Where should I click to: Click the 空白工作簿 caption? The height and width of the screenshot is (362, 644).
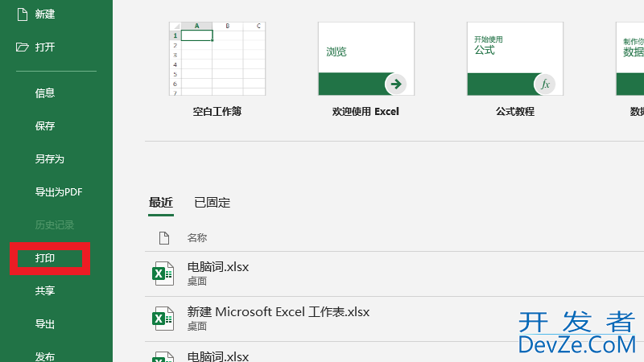(217, 112)
